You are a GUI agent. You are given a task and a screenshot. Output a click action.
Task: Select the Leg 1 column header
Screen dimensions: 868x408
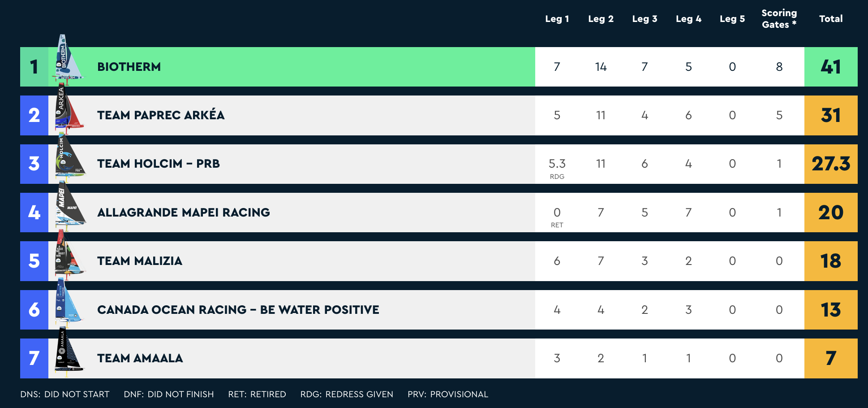(x=557, y=19)
